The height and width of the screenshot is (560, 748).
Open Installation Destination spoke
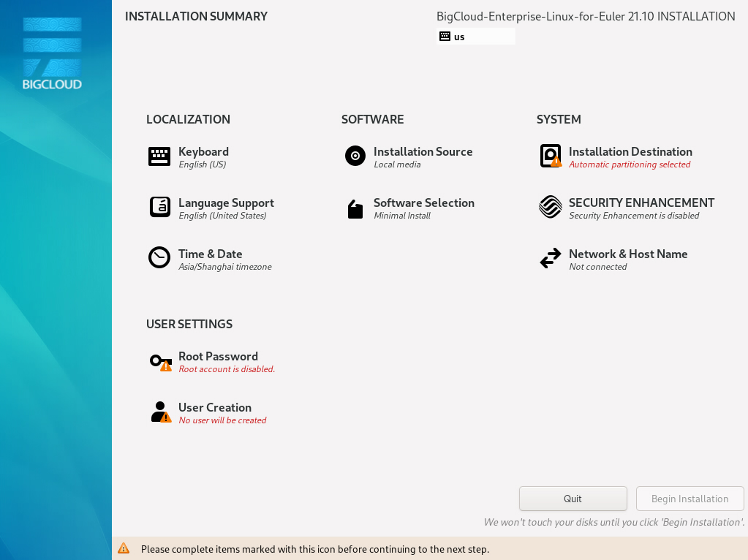(630, 151)
